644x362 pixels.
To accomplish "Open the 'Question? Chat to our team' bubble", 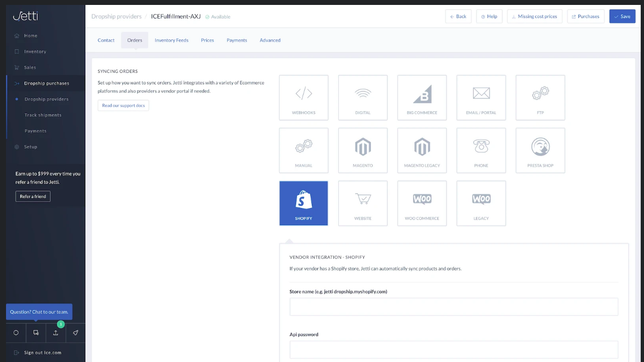I will click(39, 312).
